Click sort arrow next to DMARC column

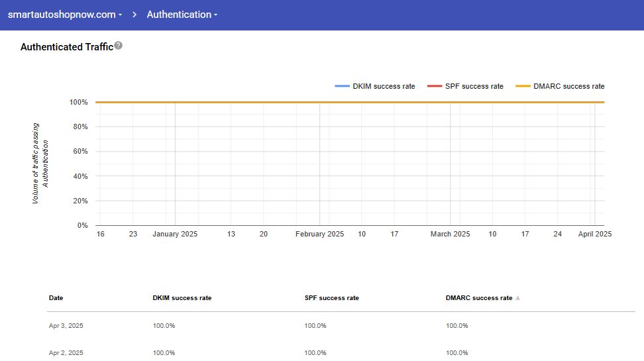point(517,298)
